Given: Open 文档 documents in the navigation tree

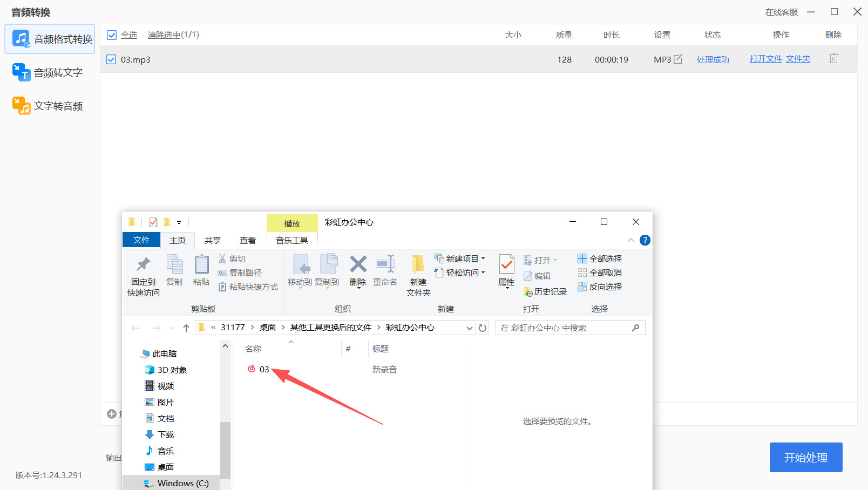Looking at the screenshot, I should 159,419.
